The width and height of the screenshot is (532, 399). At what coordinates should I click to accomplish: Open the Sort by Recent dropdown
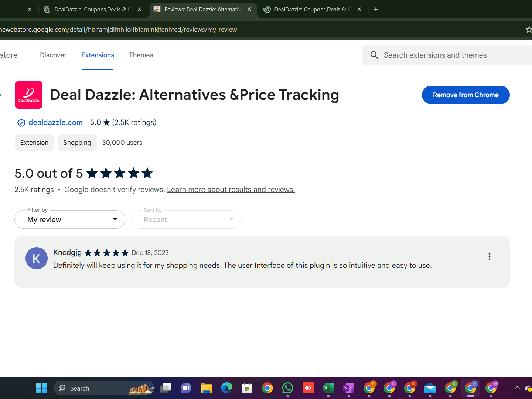click(186, 219)
